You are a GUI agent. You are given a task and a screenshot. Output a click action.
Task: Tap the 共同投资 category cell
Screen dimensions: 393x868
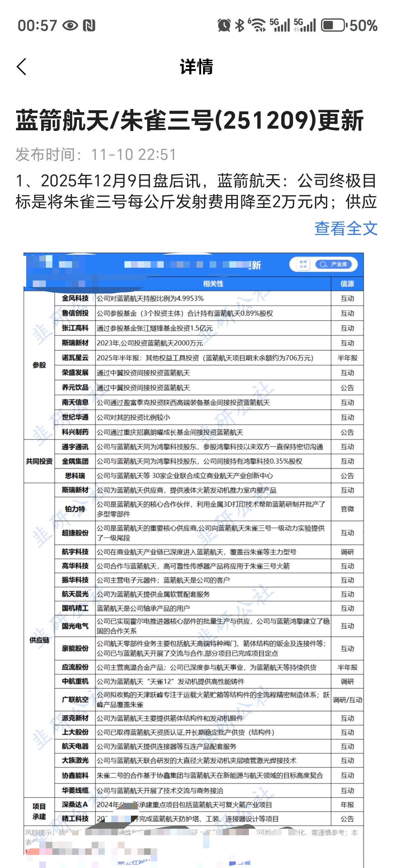pos(39,461)
